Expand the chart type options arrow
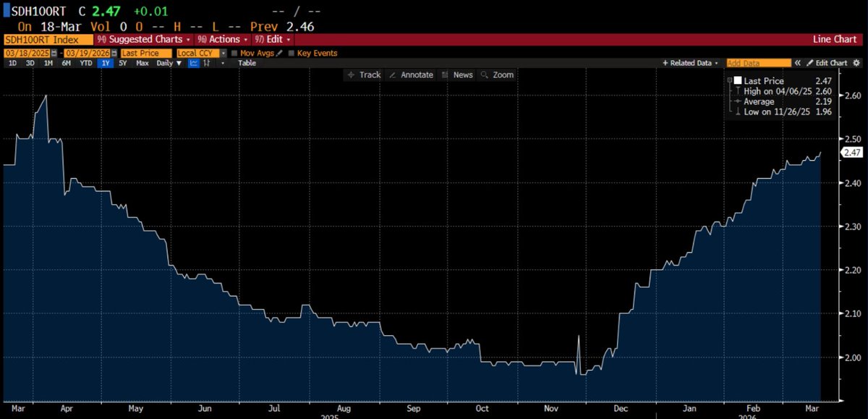Viewport: 868px width, 419px height. click(x=222, y=64)
